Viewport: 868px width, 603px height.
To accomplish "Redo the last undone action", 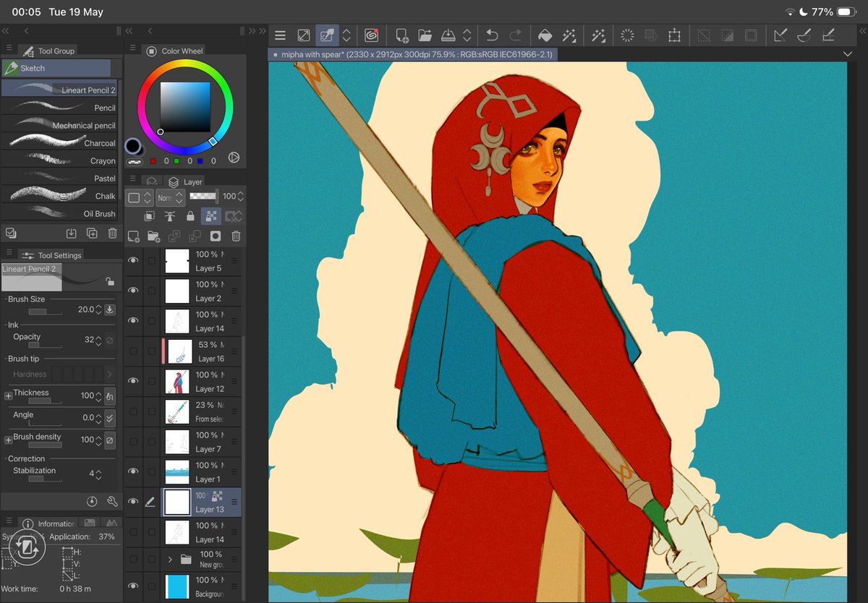I will pos(516,35).
